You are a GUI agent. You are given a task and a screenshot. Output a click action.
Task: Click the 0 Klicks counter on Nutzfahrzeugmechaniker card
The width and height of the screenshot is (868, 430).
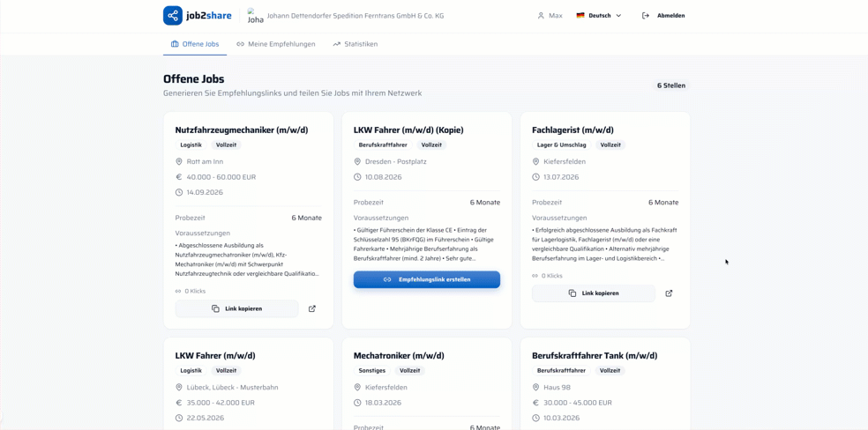pos(191,291)
